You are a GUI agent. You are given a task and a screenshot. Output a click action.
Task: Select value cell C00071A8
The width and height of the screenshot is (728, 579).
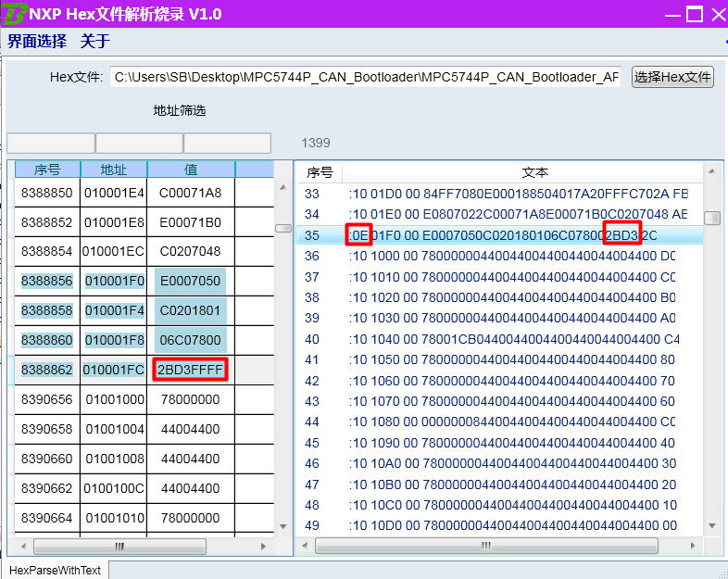coord(191,193)
